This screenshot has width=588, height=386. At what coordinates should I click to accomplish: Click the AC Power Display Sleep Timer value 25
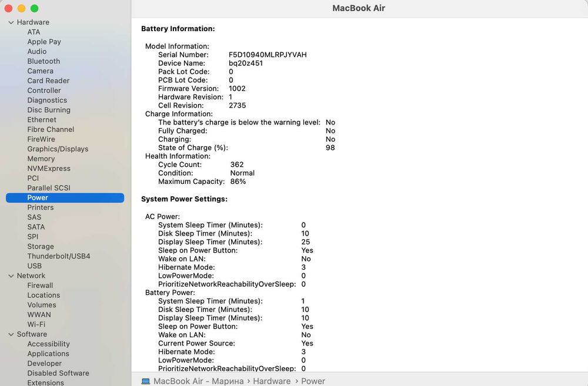pos(306,242)
